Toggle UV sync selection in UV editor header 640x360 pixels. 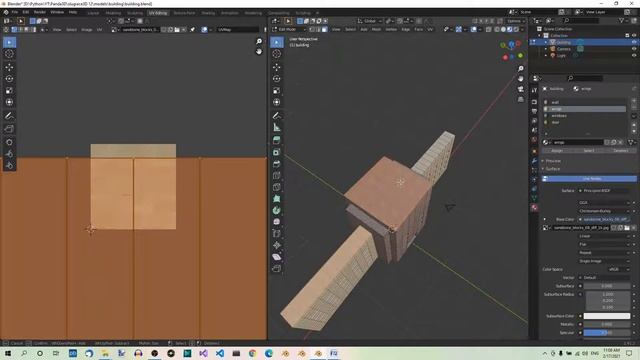(x=6, y=29)
